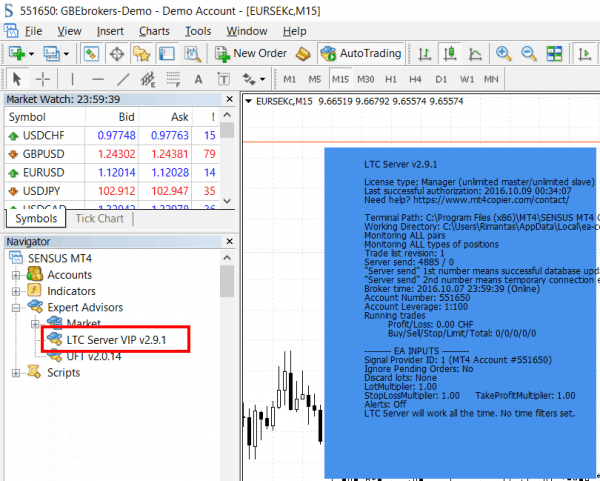Viewport: 600px width, 481px height.
Task: Switch to M5 timeframe
Action: [315, 79]
